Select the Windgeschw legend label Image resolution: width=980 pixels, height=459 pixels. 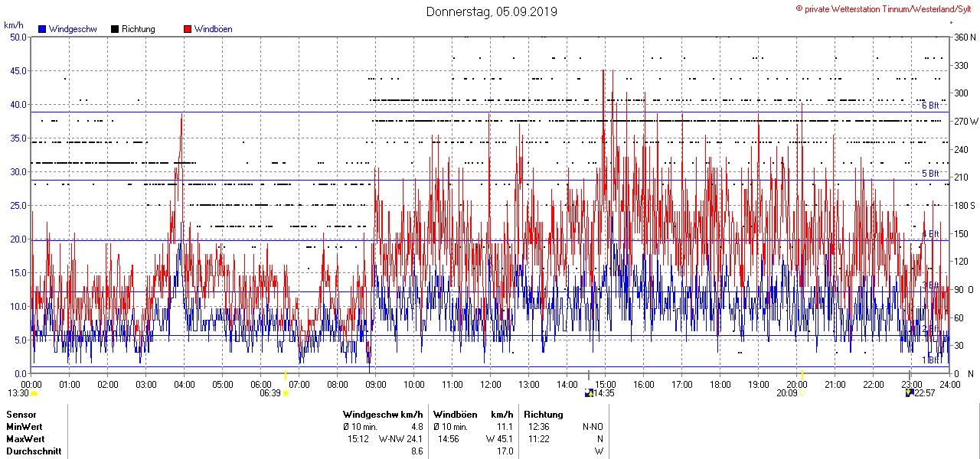[x=72, y=29]
